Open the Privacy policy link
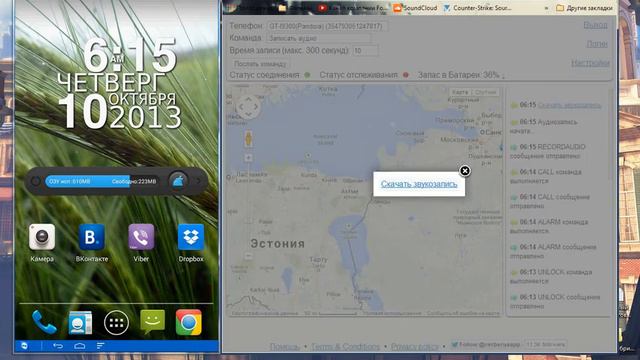This screenshot has height=360, width=640. pos(415,347)
